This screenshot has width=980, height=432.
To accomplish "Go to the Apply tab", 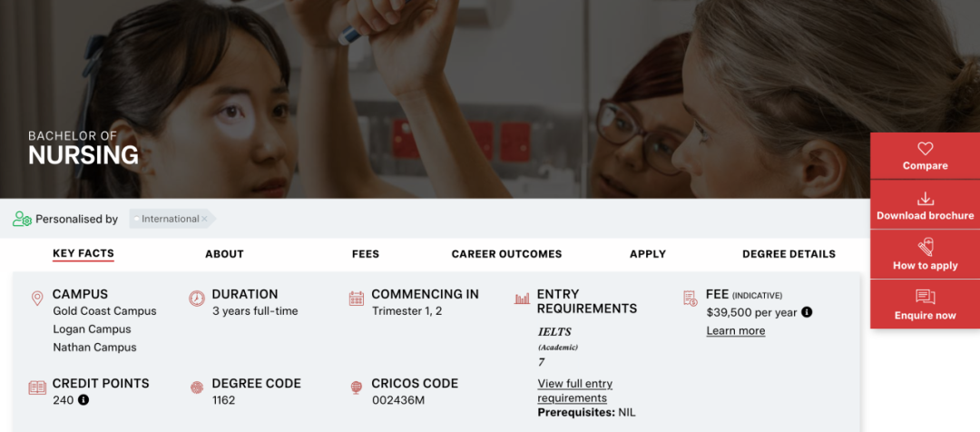I will 648,254.
